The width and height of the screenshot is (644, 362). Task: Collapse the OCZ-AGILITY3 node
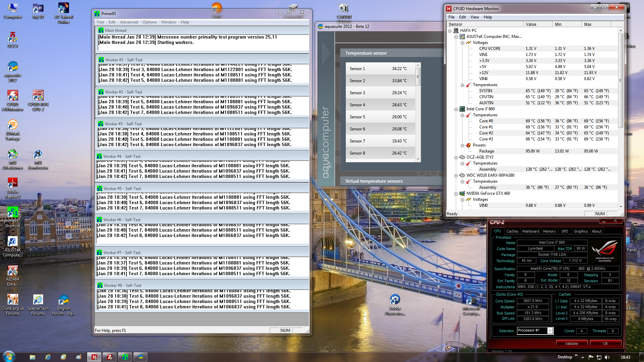[x=456, y=157]
